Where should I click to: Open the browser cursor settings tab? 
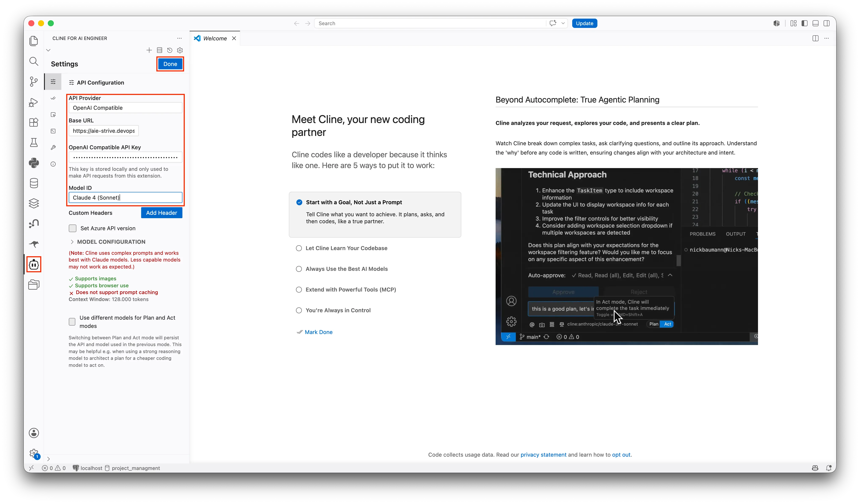[x=53, y=115]
